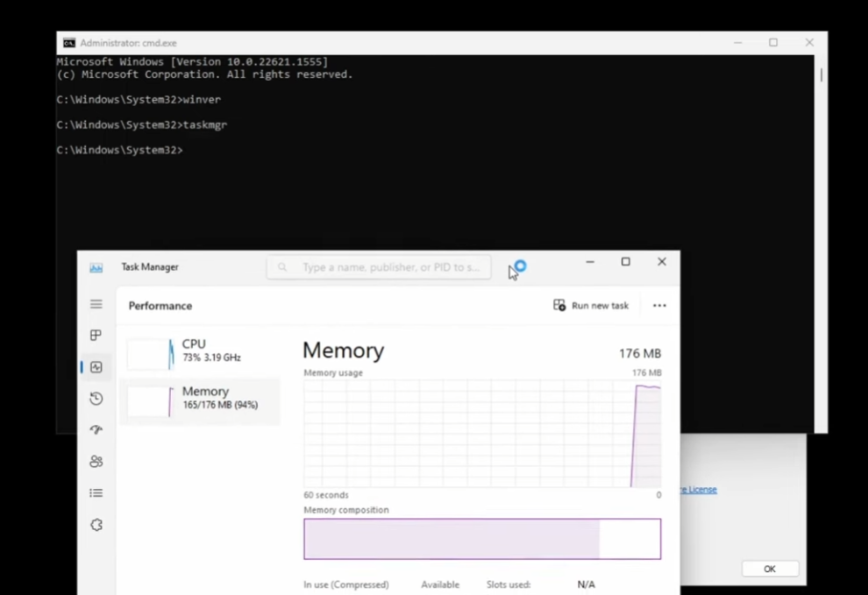Click 'Available' memory label
The height and width of the screenshot is (595, 868).
tap(440, 584)
